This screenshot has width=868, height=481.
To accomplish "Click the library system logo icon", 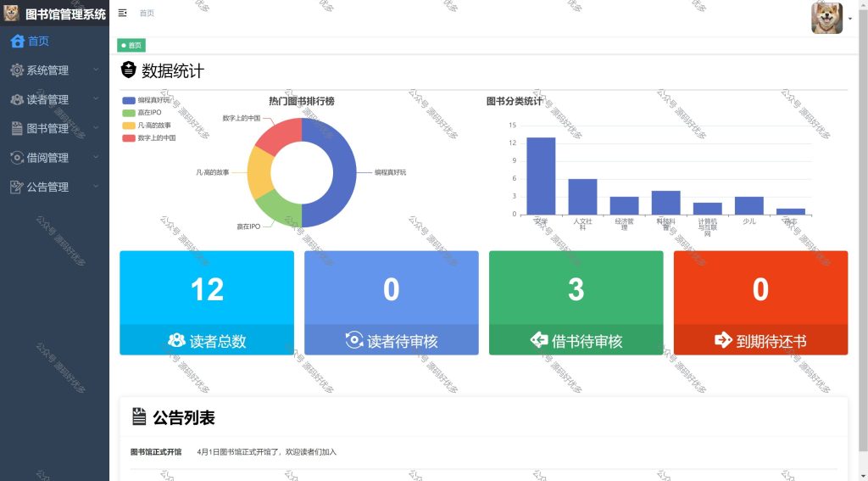I will pyautogui.click(x=11, y=13).
